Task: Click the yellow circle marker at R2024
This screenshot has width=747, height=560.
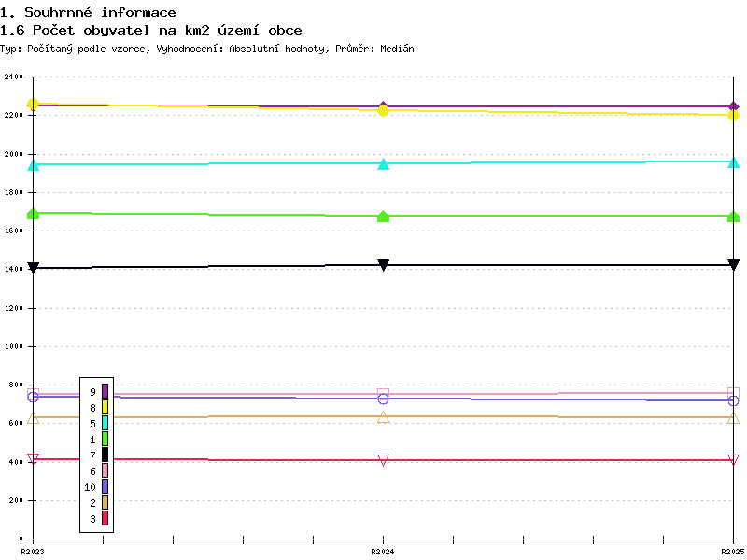Action: [383, 110]
